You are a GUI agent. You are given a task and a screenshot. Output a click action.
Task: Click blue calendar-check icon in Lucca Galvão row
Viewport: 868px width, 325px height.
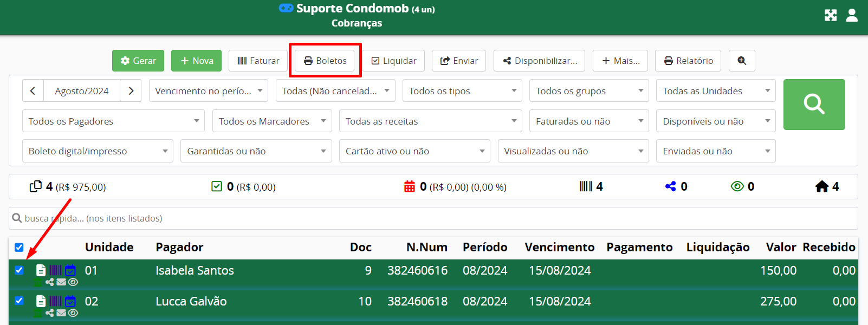click(70, 301)
